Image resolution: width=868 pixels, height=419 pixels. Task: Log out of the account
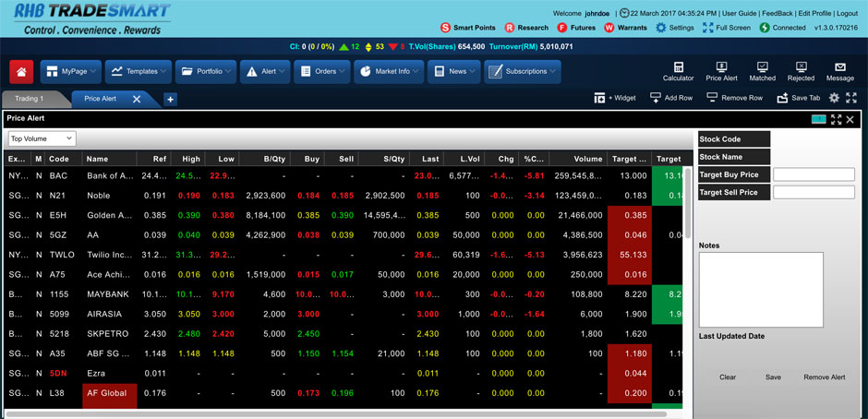(847, 13)
